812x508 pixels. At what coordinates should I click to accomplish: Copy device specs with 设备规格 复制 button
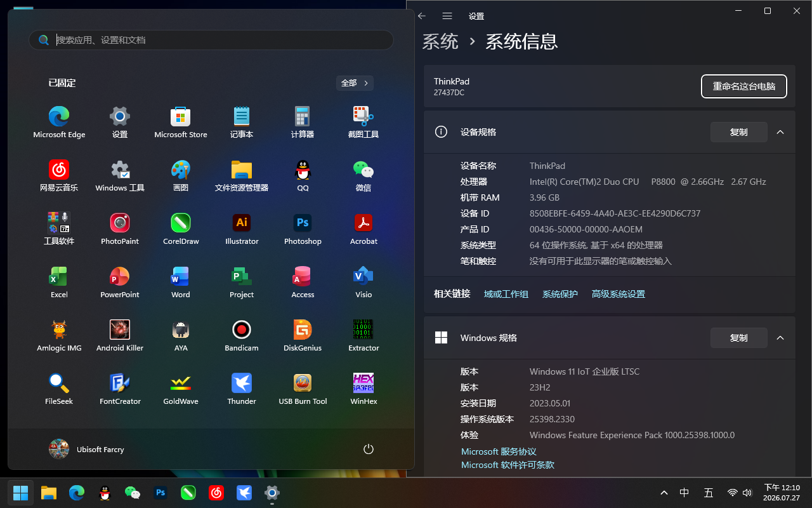739,132
